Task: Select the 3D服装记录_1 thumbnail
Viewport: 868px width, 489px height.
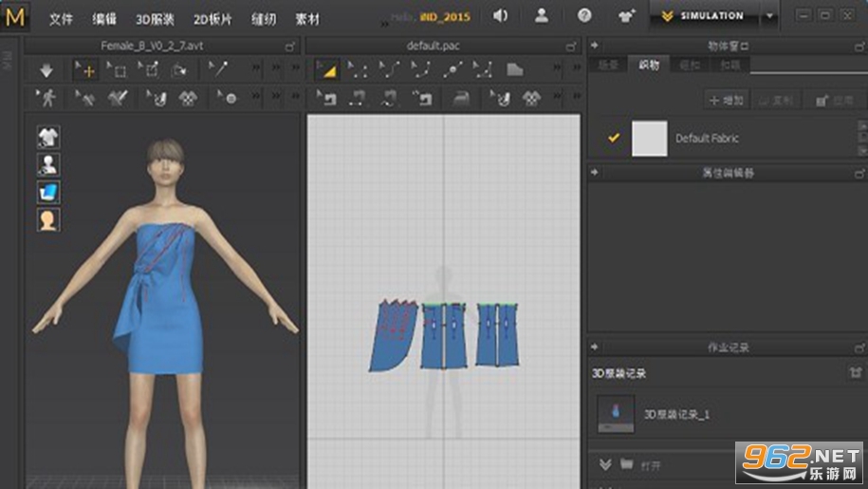Action: point(616,413)
